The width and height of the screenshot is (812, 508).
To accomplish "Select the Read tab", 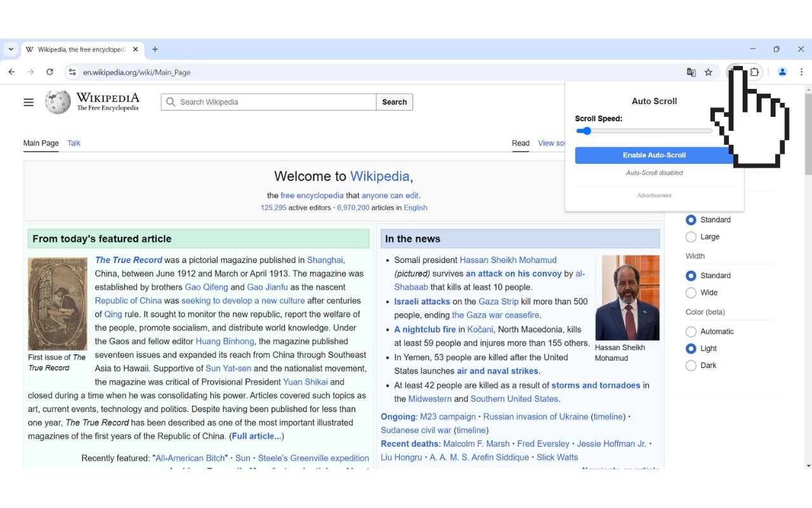I will click(x=521, y=143).
